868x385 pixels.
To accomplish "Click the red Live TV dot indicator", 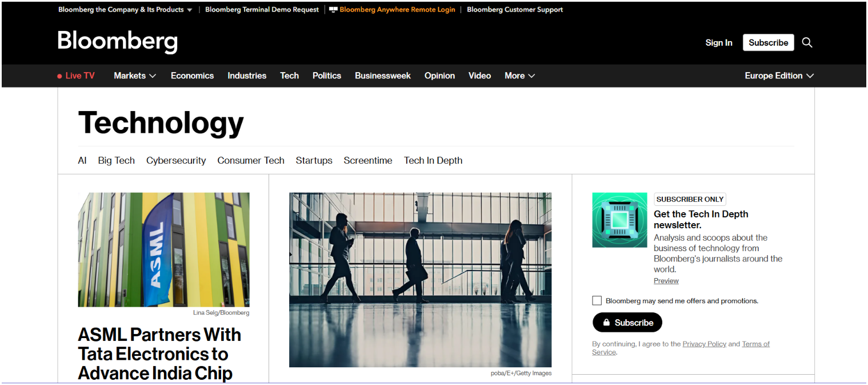I will [x=59, y=76].
